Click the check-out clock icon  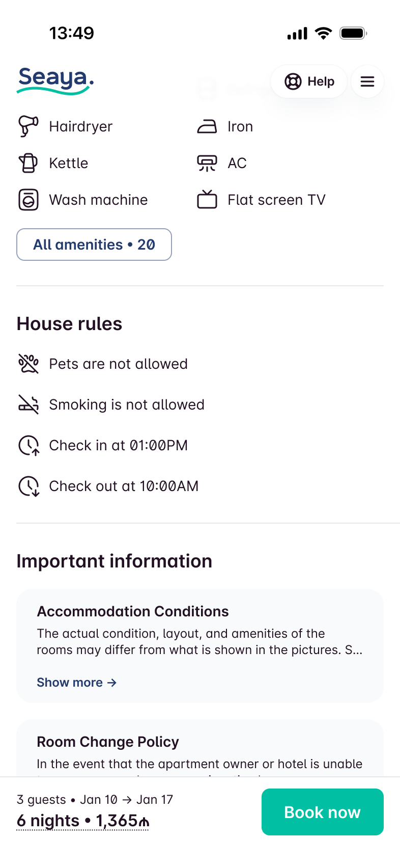(28, 486)
